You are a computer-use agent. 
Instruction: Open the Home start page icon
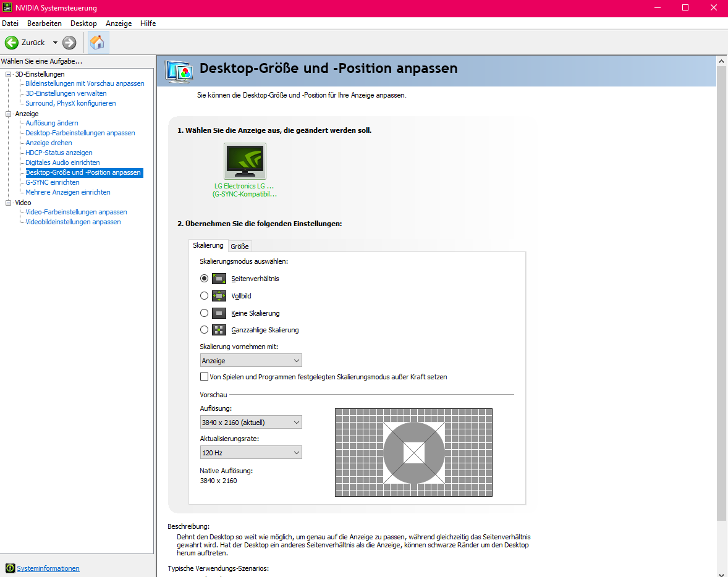click(98, 43)
